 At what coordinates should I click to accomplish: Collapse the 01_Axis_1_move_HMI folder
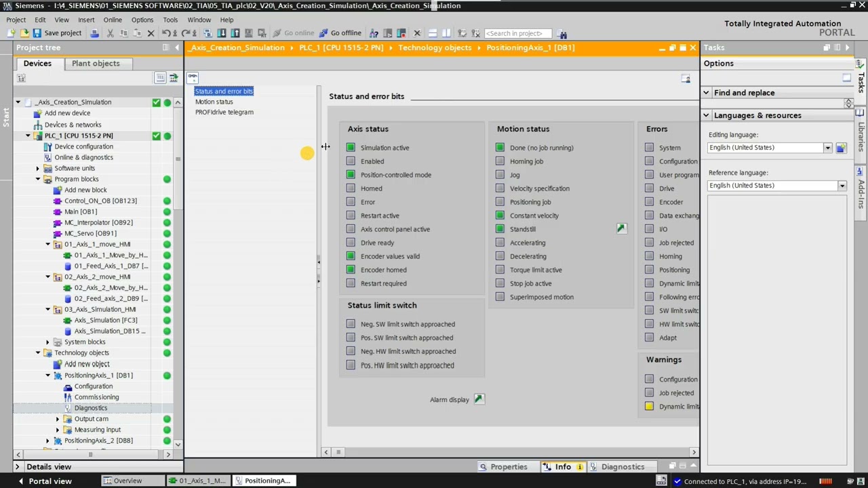click(x=48, y=244)
